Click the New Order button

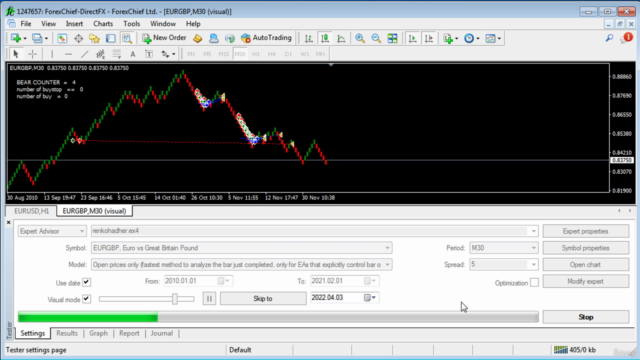[164, 38]
